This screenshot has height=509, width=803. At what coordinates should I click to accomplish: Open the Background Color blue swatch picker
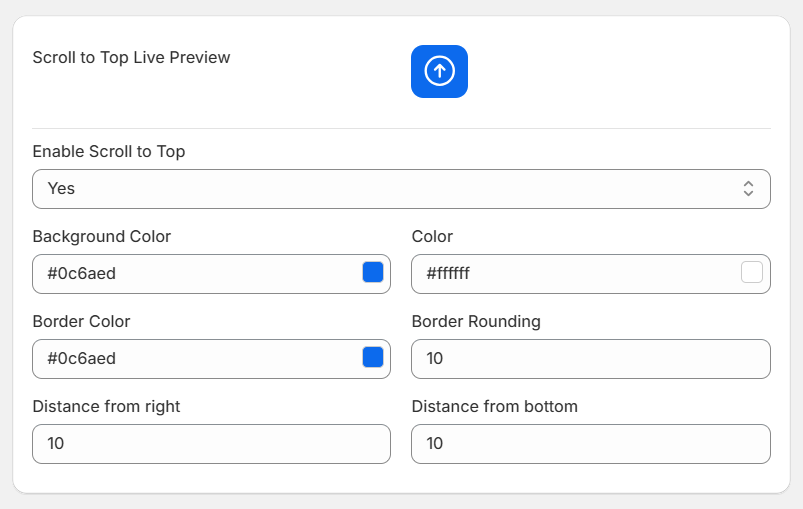click(x=373, y=272)
